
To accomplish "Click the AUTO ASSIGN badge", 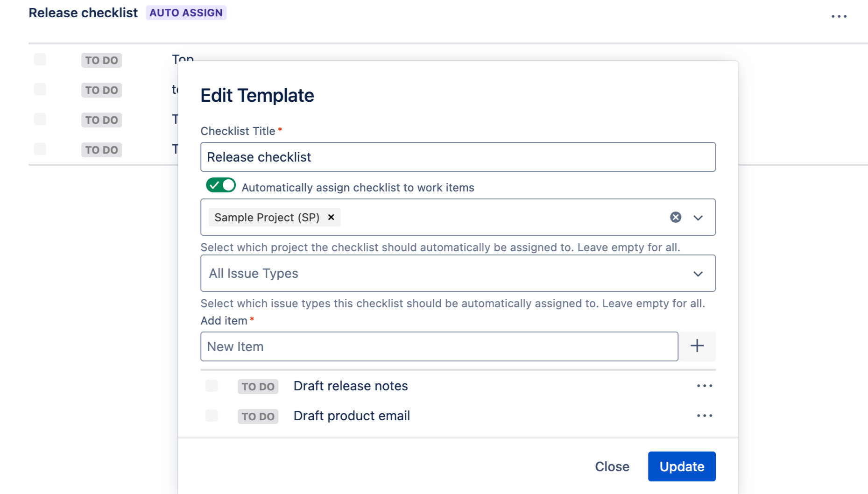I will click(186, 13).
